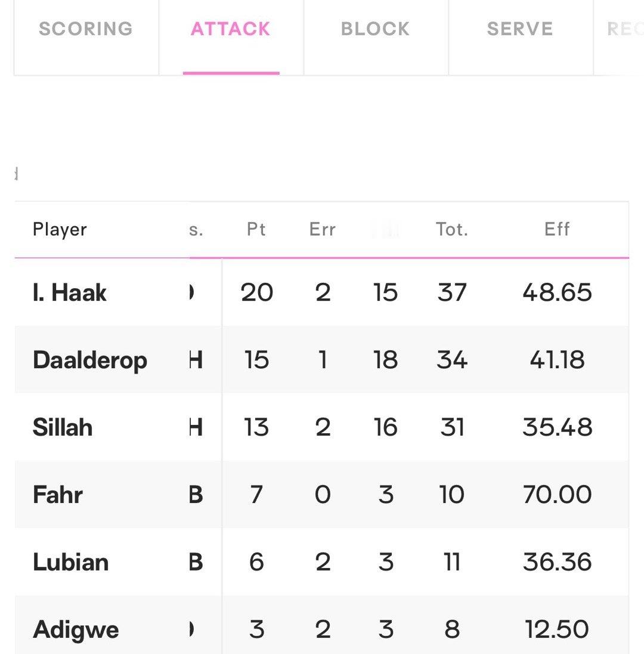Open Fahr's player entry
Image resolution: width=644 pixels, height=654 pixels.
coord(58,495)
